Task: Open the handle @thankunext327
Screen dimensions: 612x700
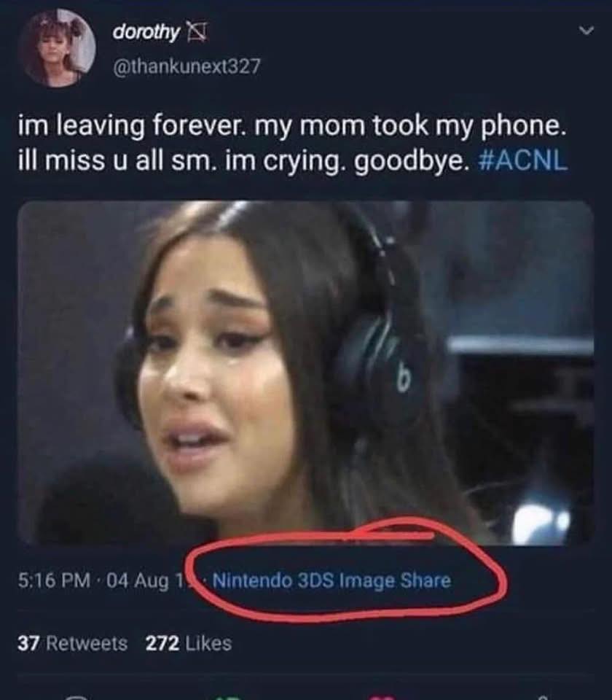Action: (x=187, y=66)
